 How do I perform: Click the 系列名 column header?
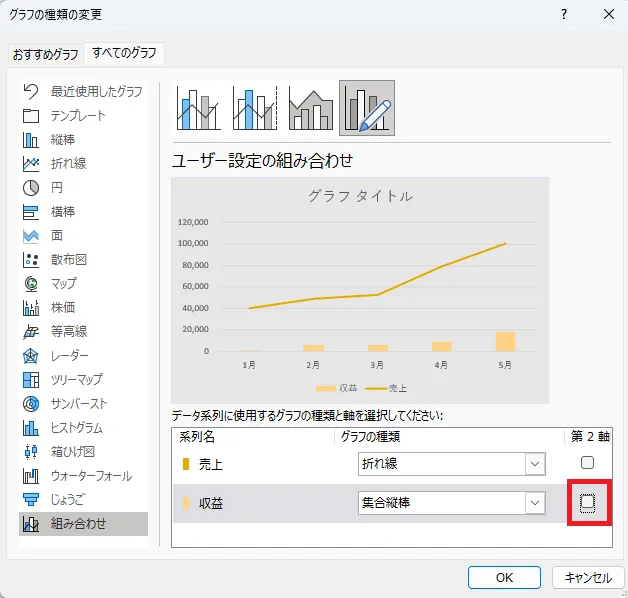pos(197,436)
